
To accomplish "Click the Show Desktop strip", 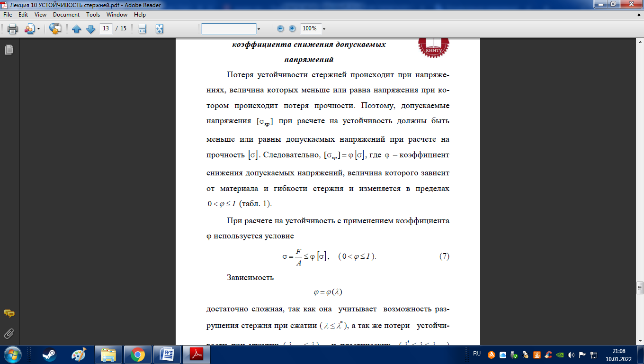I will pyautogui.click(x=640, y=355).
